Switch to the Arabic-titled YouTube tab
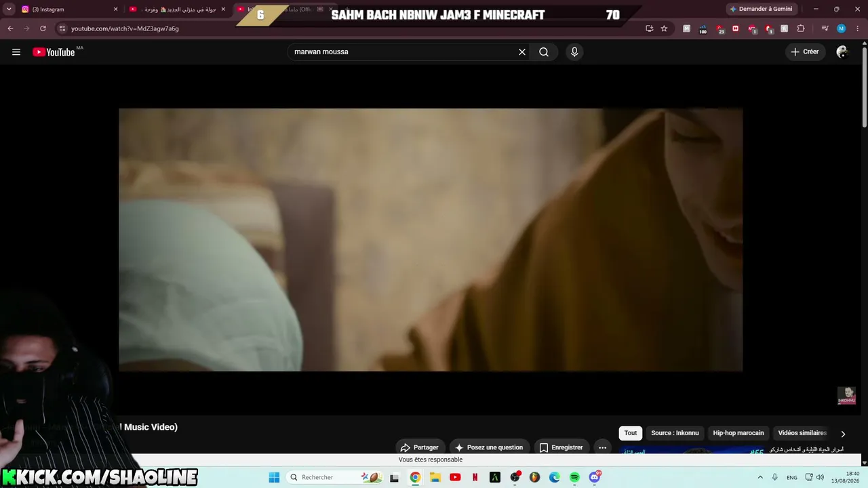 (x=178, y=9)
